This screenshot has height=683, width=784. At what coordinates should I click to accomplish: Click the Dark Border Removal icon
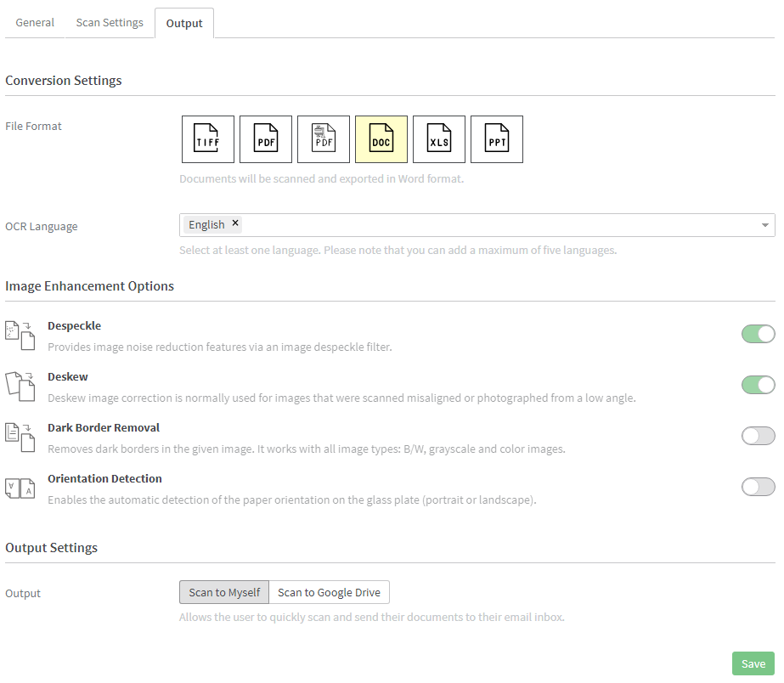coord(20,437)
